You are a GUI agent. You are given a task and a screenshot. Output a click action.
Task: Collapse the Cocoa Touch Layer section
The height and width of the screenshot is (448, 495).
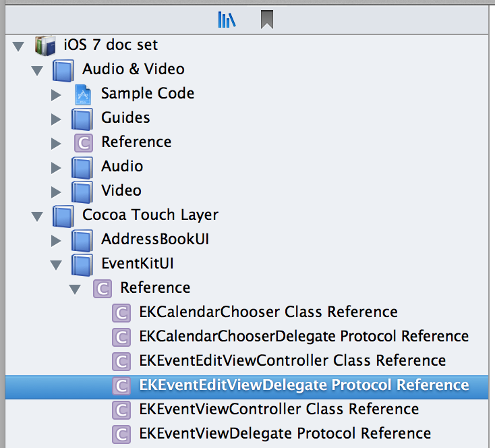(37, 216)
